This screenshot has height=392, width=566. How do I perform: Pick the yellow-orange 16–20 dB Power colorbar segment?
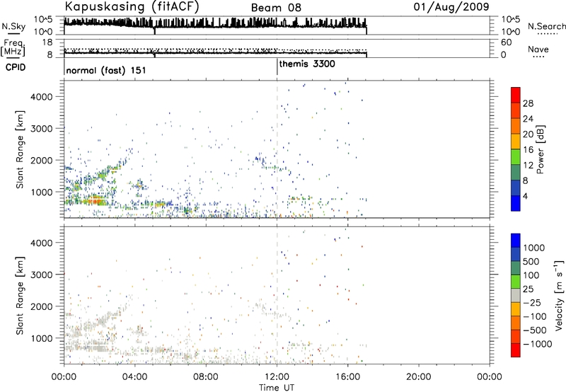click(516, 142)
